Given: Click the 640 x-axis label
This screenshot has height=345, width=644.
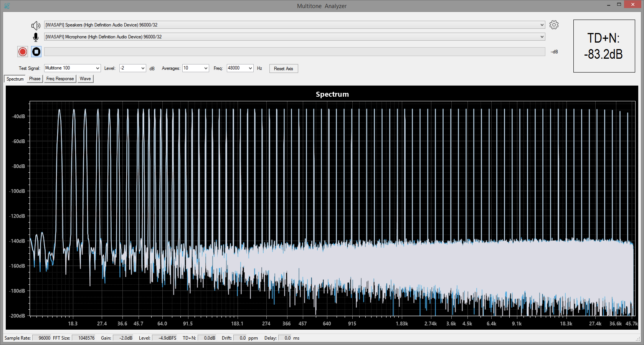Looking at the screenshot, I should (327, 324).
